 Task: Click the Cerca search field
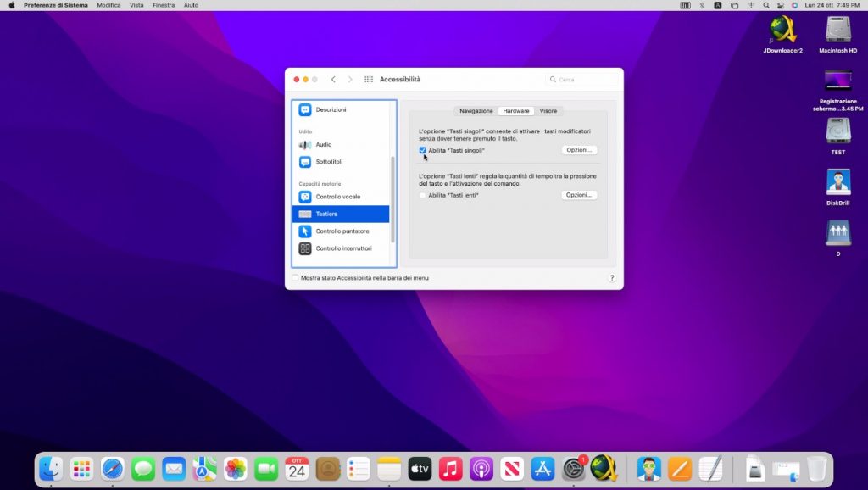click(x=585, y=80)
